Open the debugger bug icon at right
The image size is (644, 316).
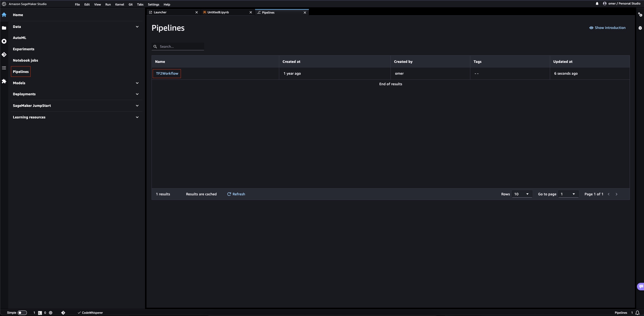640,28
